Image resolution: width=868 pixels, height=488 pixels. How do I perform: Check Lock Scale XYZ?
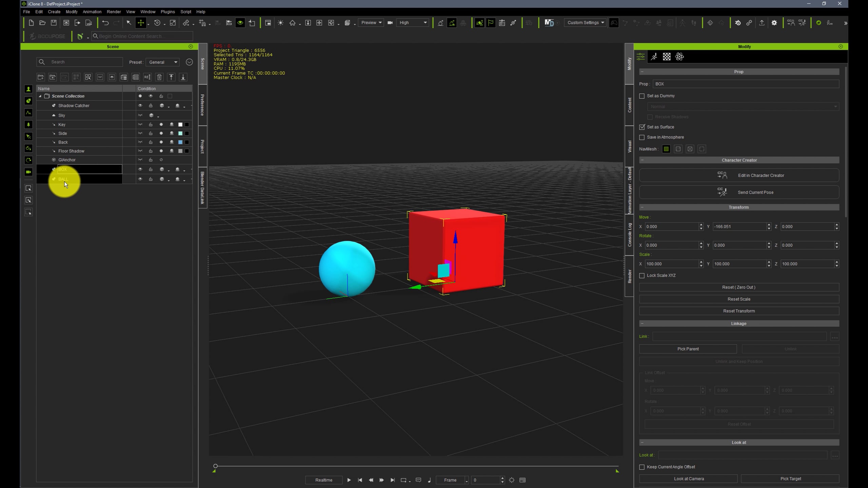642,276
